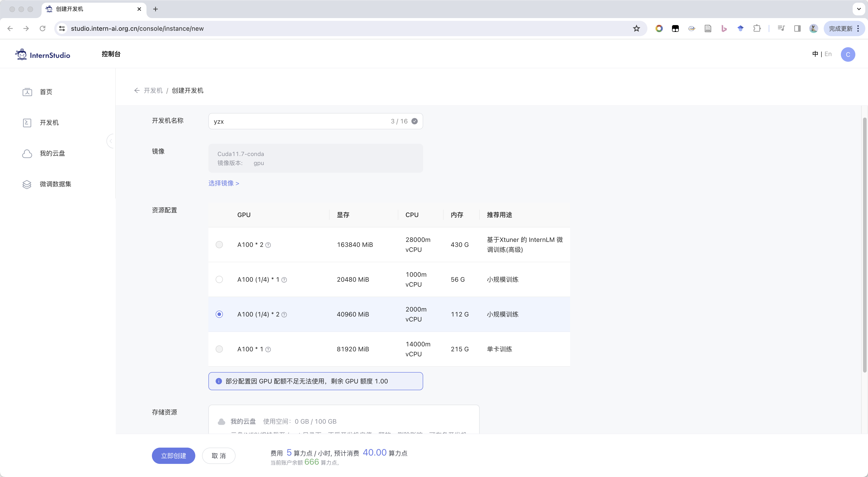Open Chrome tab search dropdown arrow
Screen dimensions: 868x477
(x=859, y=9)
